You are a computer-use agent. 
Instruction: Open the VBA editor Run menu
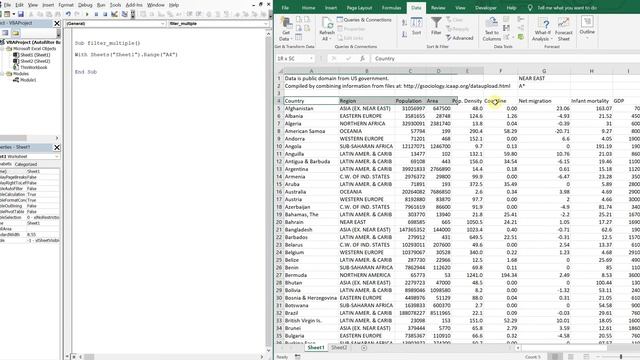101,5
